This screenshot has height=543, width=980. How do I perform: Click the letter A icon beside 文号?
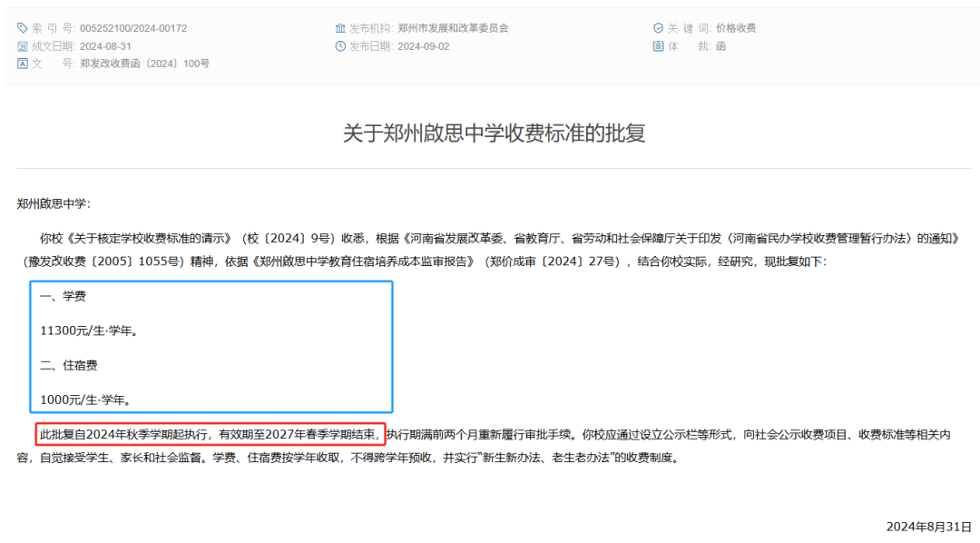point(23,64)
